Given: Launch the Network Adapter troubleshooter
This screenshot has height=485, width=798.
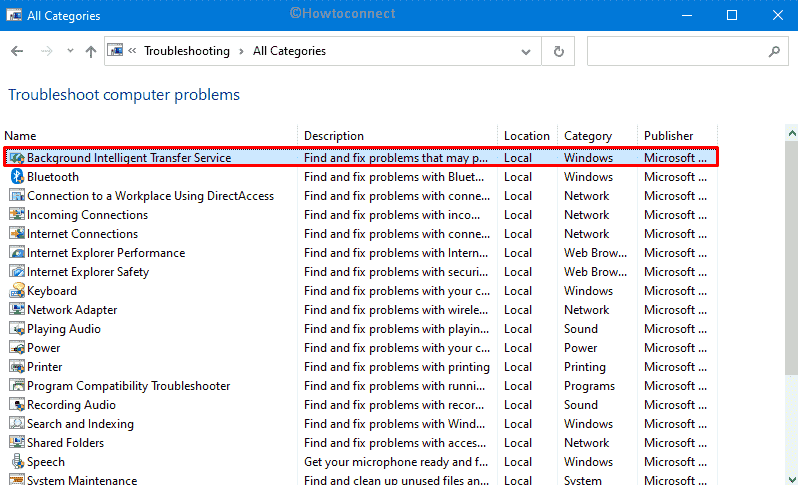Looking at the screenshot, I should tap(72, 309).
